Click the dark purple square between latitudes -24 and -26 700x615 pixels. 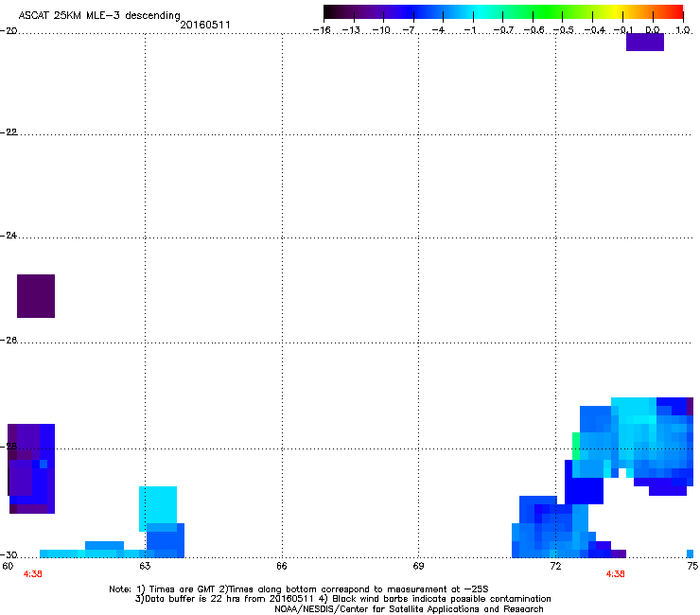[36, 296]
